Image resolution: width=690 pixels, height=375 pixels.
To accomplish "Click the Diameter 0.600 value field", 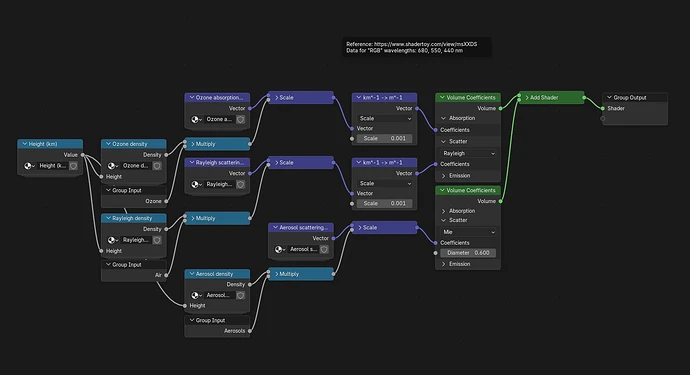I will (x=468, y=253).
